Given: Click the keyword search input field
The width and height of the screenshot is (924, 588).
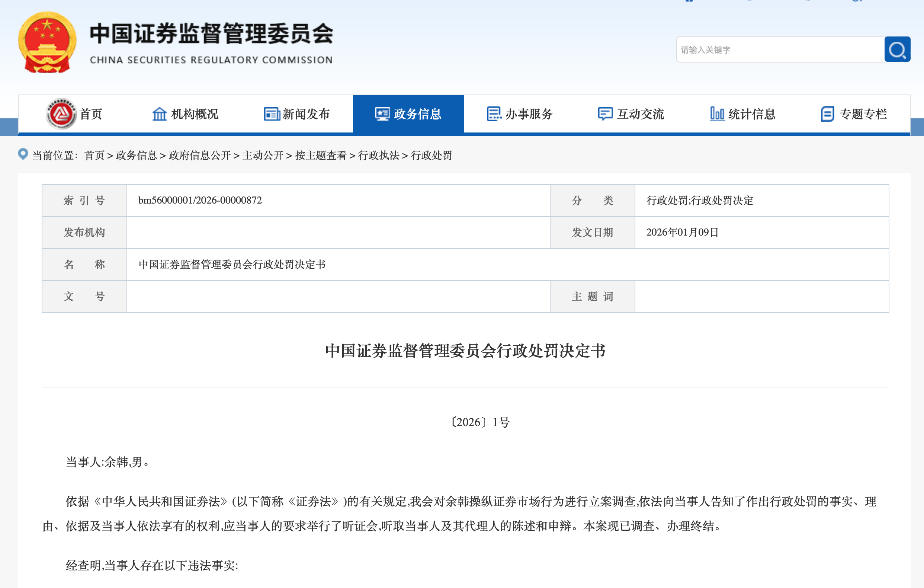Looking at the screenshot, I should click(x=779, y=49).
